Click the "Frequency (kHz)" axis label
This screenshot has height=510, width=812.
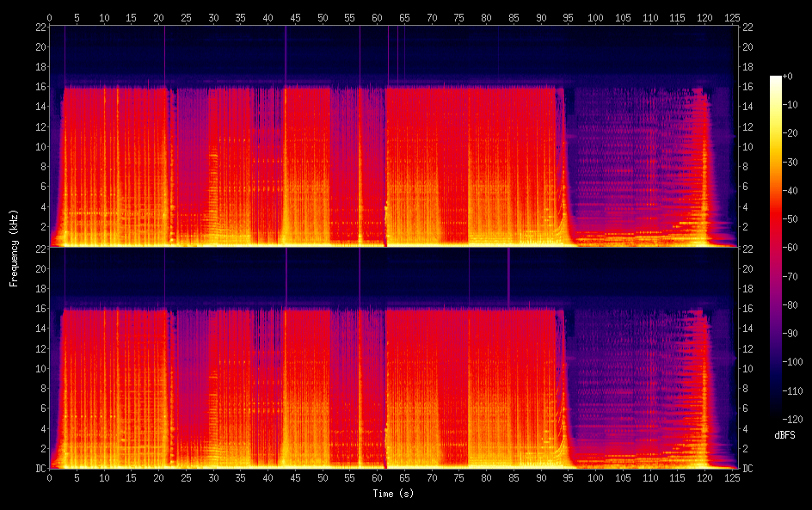click(x=13, y=247)
